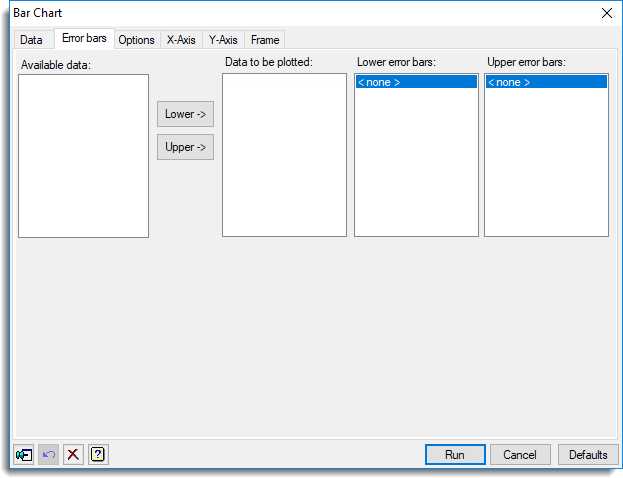Image resolution: width=623 pixels, height=478 pixels.
Task: Reset settings with the Defaults button
Action: 588,455
